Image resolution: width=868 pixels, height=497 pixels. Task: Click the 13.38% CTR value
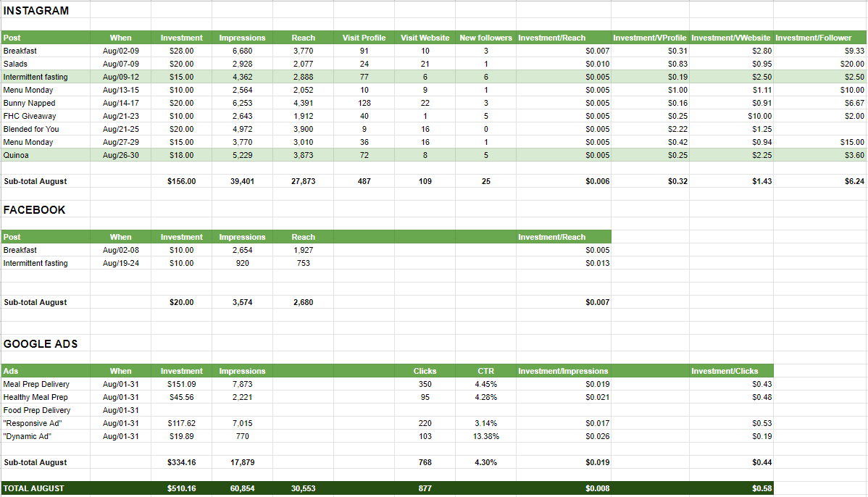(x=485, y=436)
